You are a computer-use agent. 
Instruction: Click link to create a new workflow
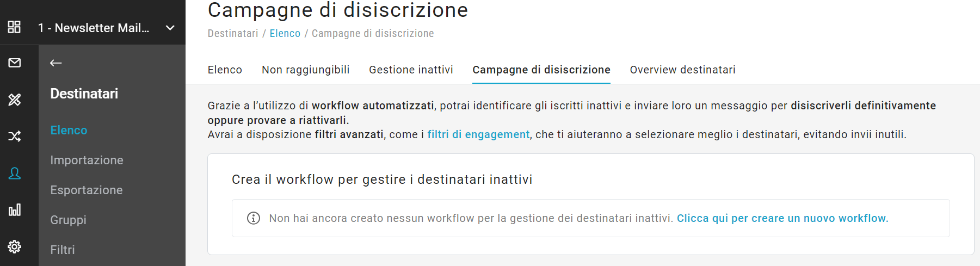click(x=782, y=218)
